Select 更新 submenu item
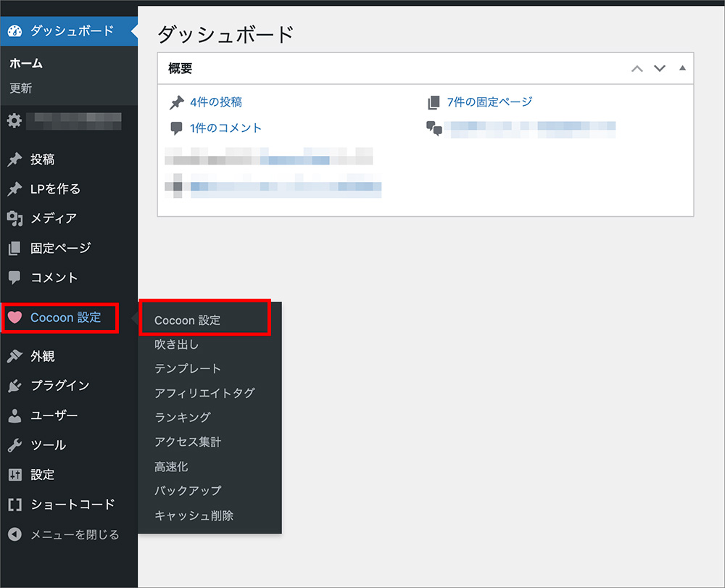 coord(21,88)
